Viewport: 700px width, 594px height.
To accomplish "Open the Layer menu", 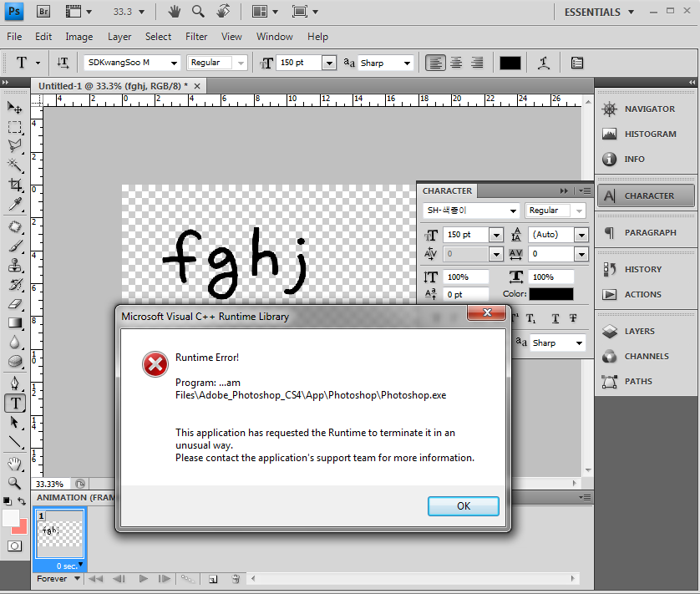I will coord(119,37).
